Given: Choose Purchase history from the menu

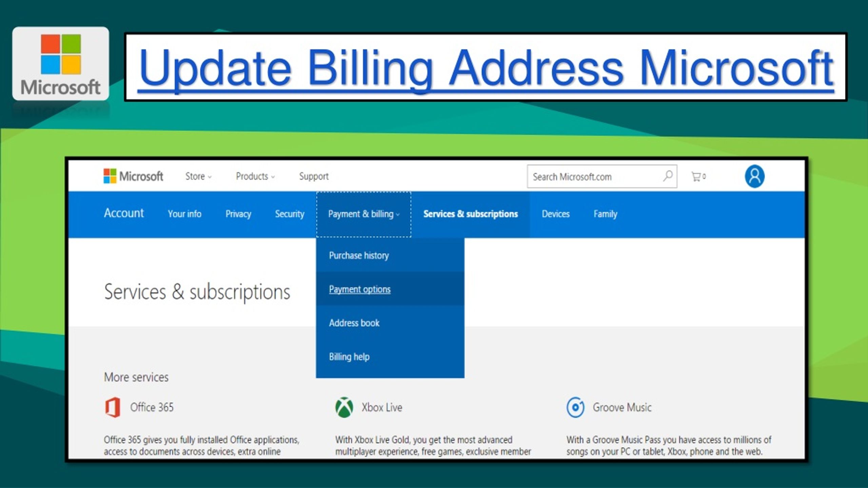Looking at the screenshot, I should (x=390, y=255).
